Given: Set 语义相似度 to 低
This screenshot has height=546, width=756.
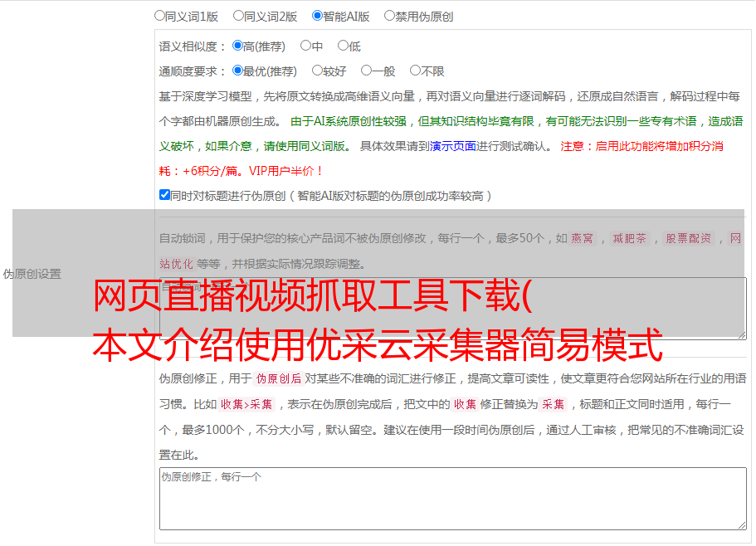Looking at the screenshot, I should pyautogui.click(x=343, y=46).
